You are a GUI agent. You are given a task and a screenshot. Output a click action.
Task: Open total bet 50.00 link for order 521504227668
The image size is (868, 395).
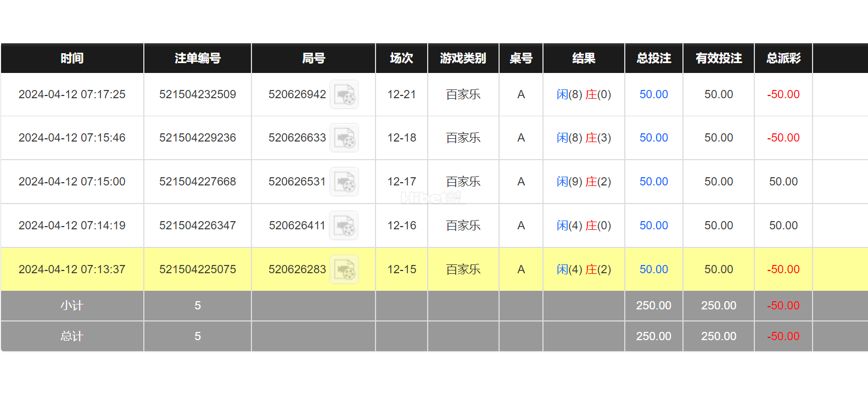click(x=654, y=182)
